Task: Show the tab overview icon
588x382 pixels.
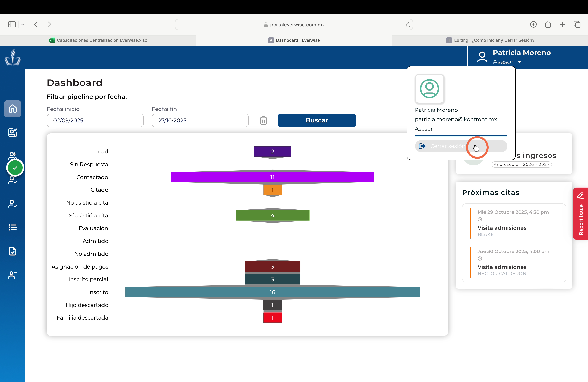Action: coord(577,24)
